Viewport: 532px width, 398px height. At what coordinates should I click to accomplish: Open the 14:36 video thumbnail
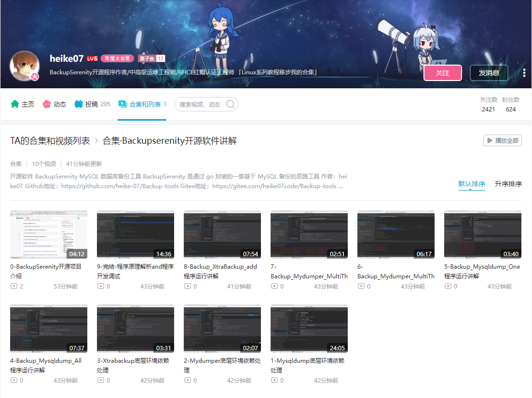pyautogui.click(x=136, y=234)
